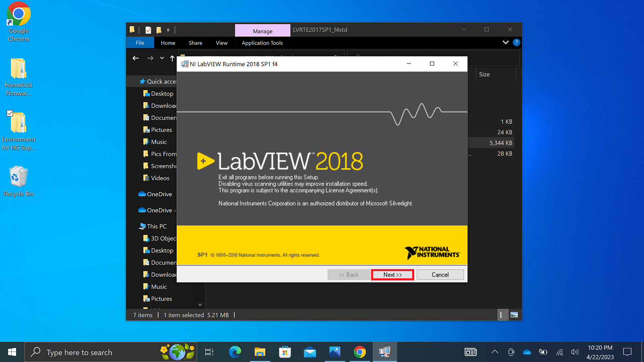Select This PC in navigation pane
644x362 pixels.
pos(153,226)
